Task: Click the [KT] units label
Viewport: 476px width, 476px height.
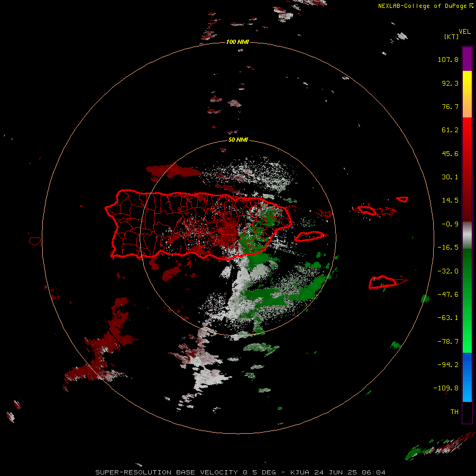Action: [452, 36]
